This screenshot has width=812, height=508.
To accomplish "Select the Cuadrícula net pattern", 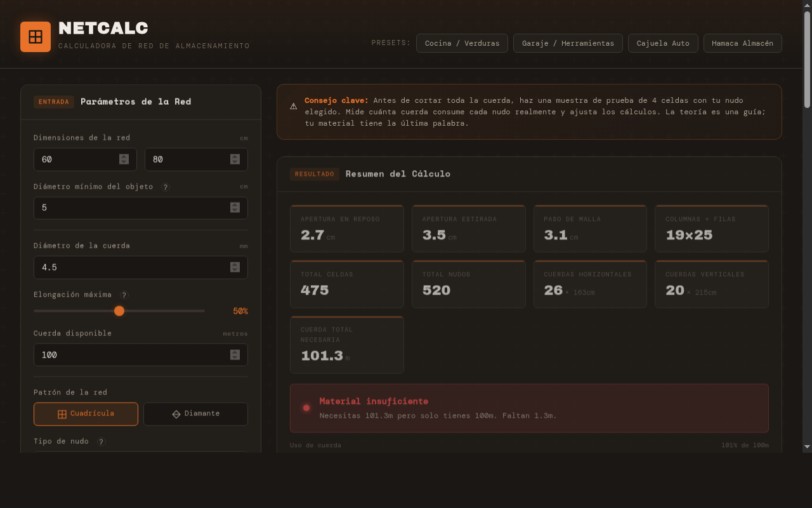I will [x=86, y=414].
